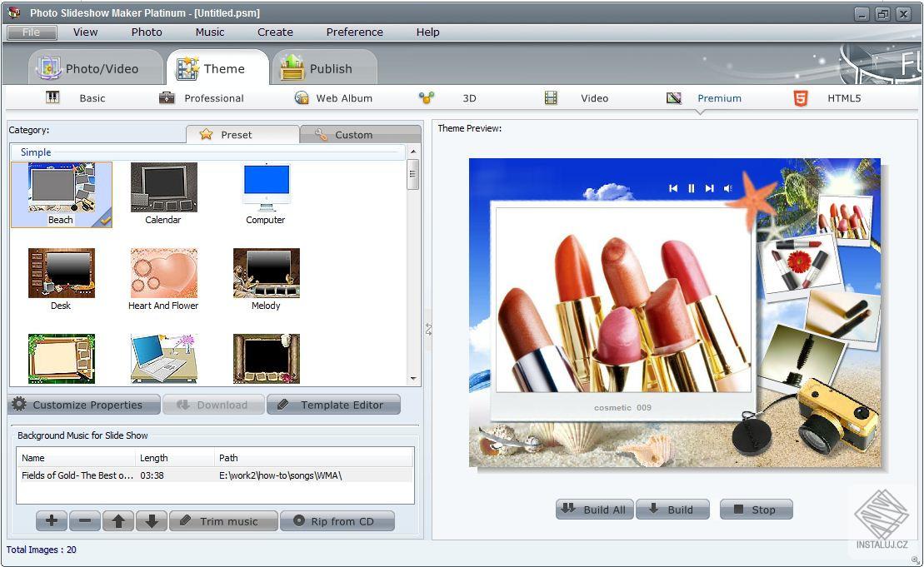Viewport: 924px width, 567px height.
Task: Add a song using the plus icon
Action: (x=51, y=520)
